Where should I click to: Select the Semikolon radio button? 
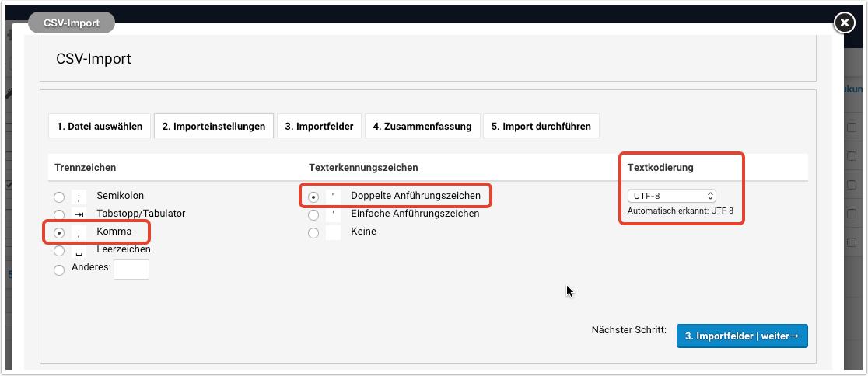click(59, 197)
